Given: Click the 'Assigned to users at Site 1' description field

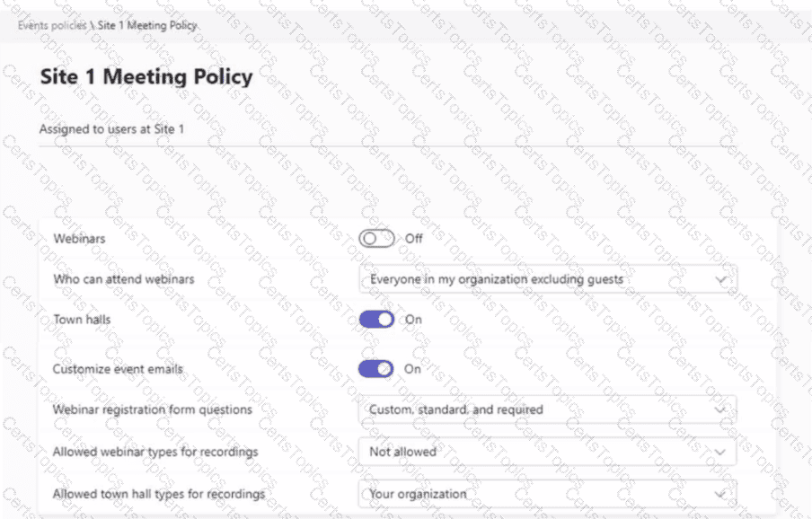Looking at the screenshot, I should click(x=112, y=129).
